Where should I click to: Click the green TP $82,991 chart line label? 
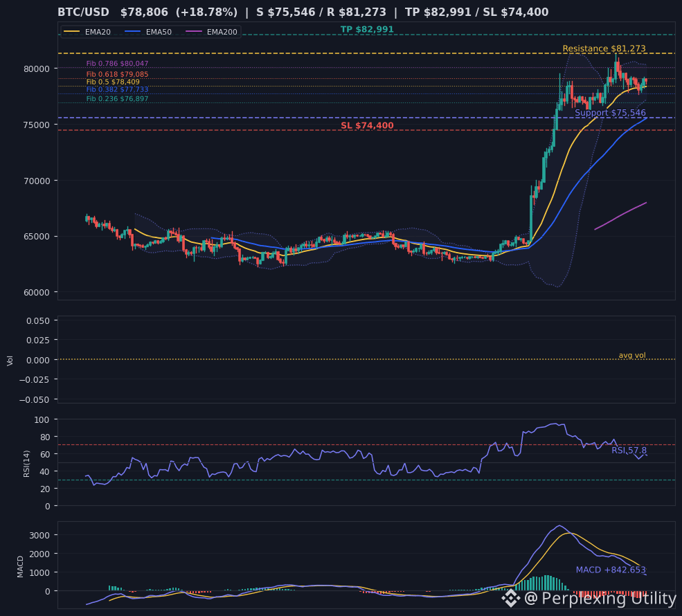point(367,29)
